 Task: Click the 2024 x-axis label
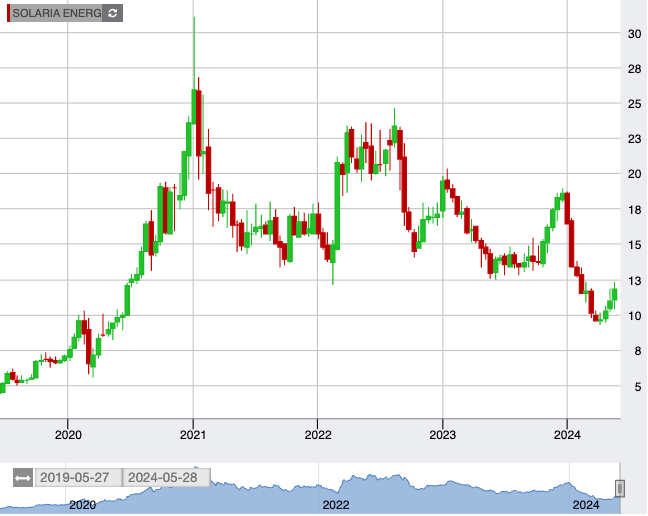click(x=567, y=435)
